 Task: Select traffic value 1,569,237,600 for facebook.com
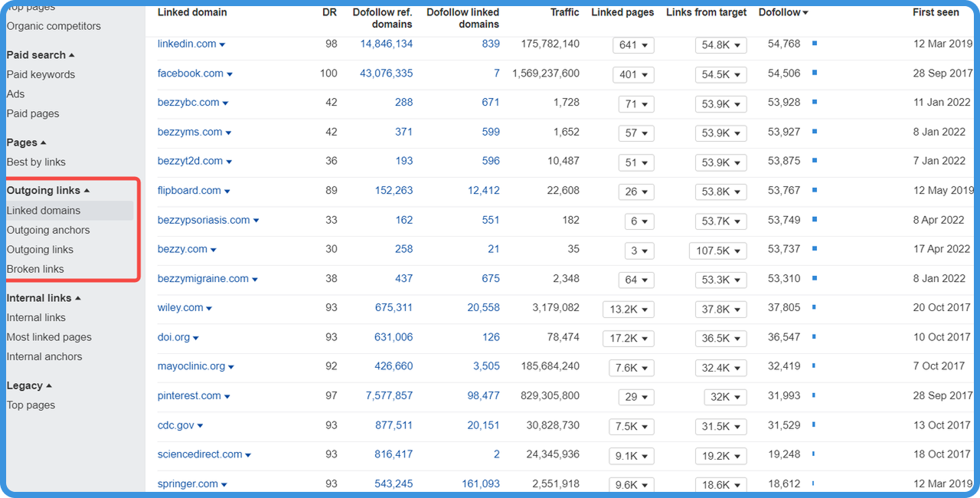tap(546, 74)
